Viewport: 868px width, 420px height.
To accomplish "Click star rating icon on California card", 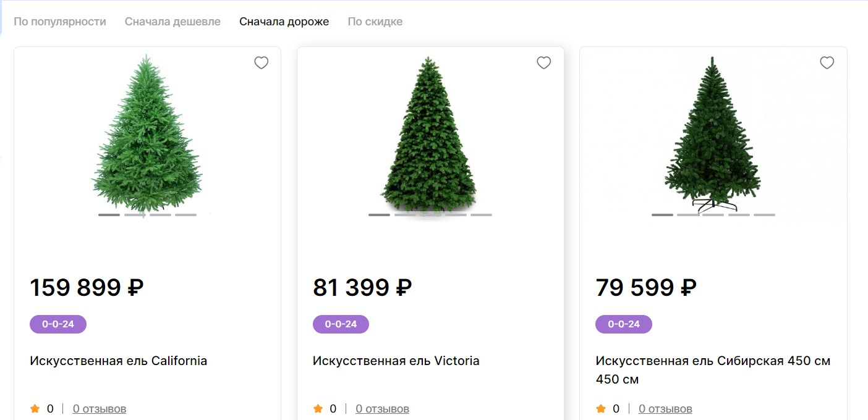I will pyautogui.click(x=35, y=409).
